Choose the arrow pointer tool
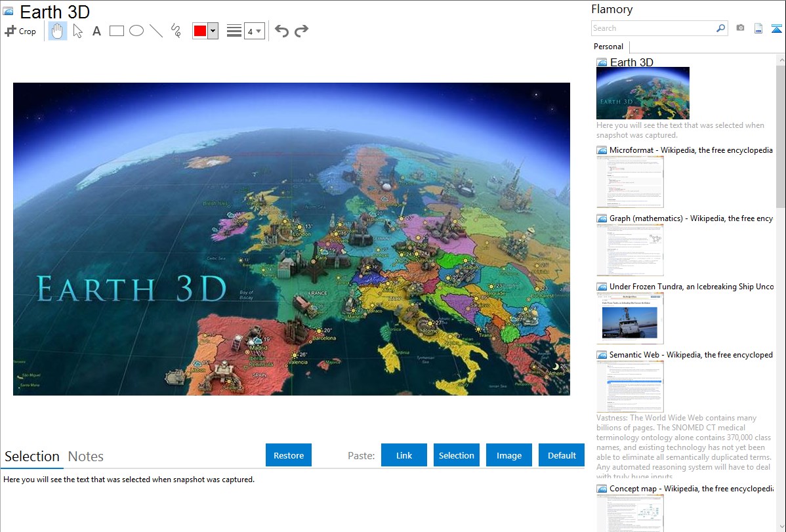Image resolution: width=786 pixels, height=532 pixels. [x=77, y=31]
